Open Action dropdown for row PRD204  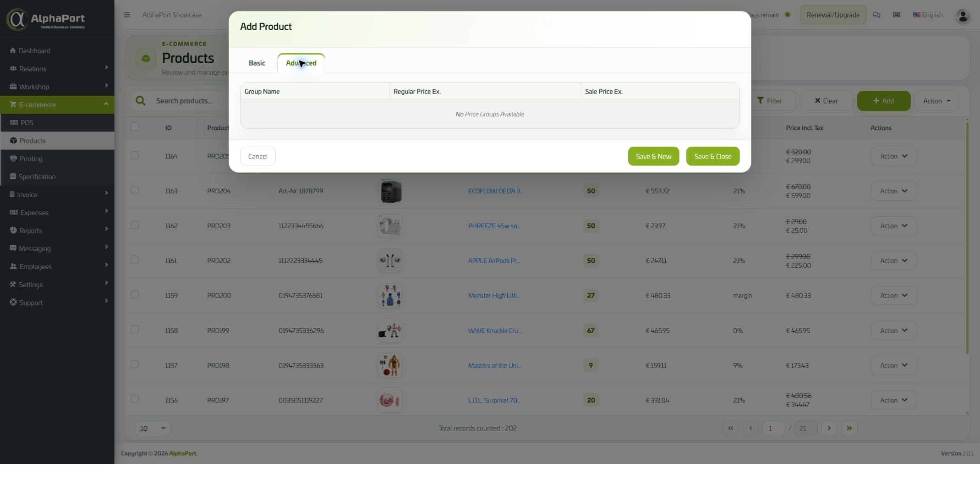pos(893,191)
